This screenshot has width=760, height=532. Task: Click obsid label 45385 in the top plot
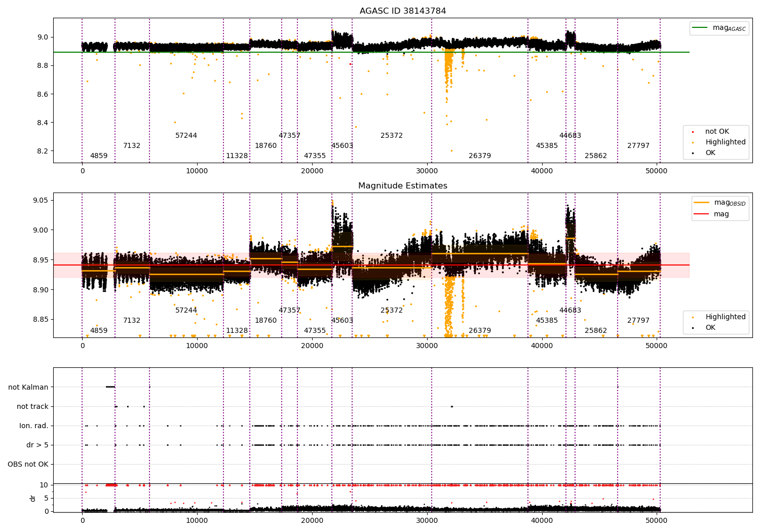pyautogui.click(x=547, y=146)
